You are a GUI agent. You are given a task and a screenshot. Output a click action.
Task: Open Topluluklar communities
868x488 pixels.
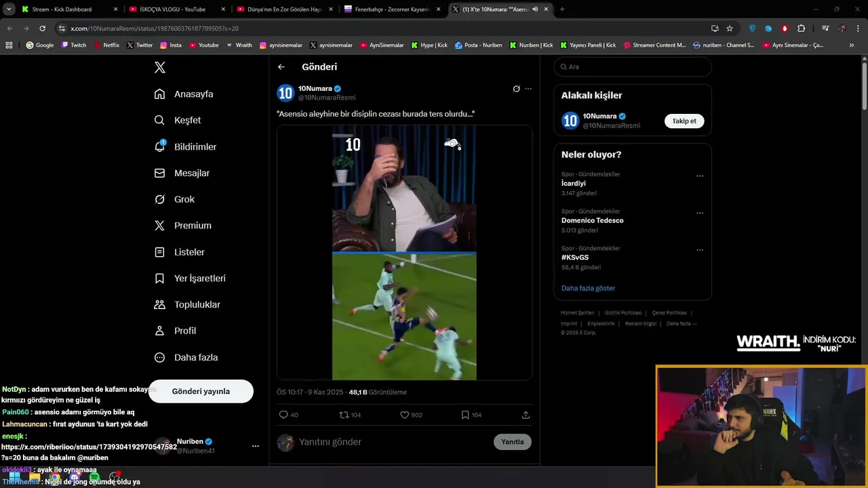[187, 305]
